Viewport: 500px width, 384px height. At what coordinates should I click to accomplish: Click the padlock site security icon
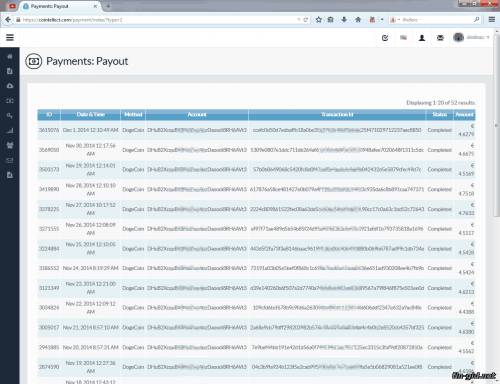pyautogui.click(x=18, y=20)
